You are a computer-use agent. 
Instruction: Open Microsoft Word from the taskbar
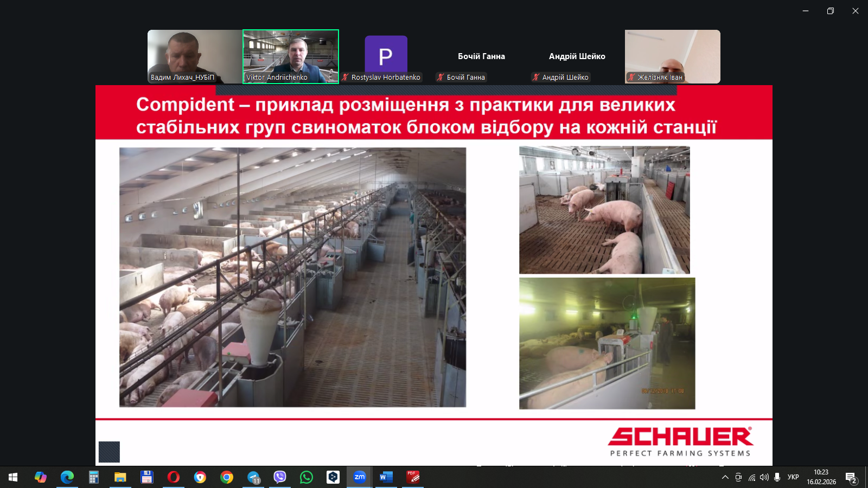pyautogui.click(x=386, y=477)
